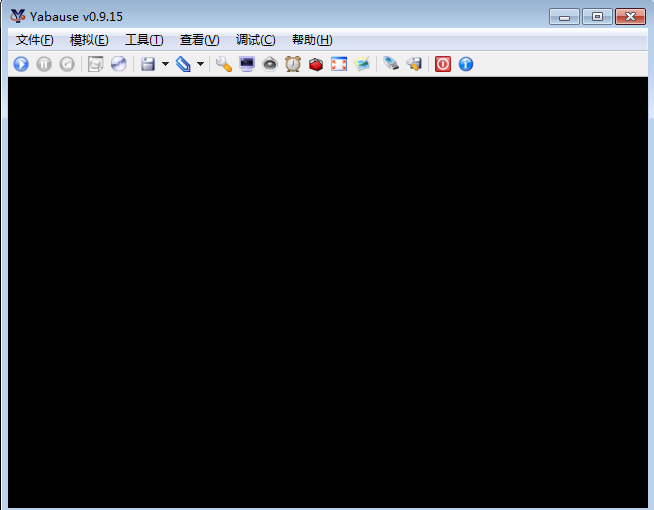
Task: Toggle sound with the speaker icon
Action: point(270,64)
